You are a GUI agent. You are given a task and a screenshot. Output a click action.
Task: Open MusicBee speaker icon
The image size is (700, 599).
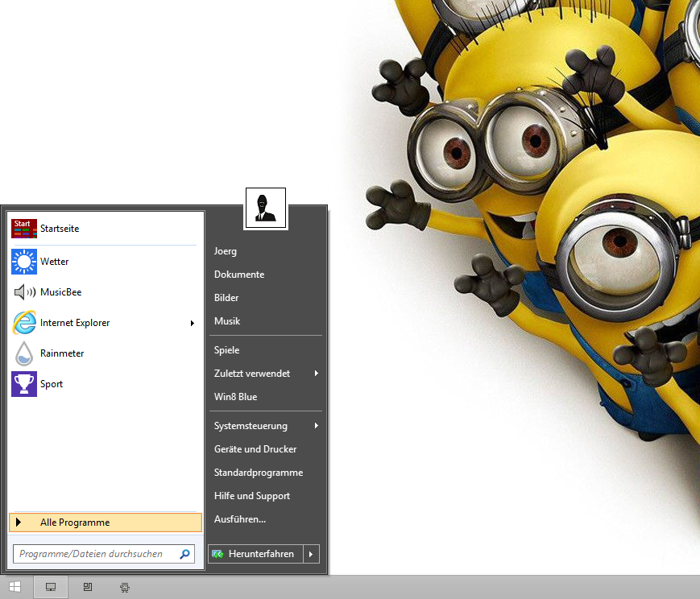coord(24,292)
